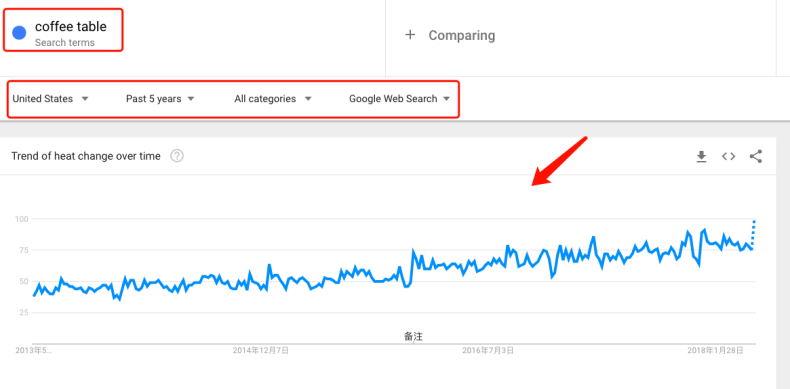
Task: Click the Trend of heat change title
Action: coord(86,156)
